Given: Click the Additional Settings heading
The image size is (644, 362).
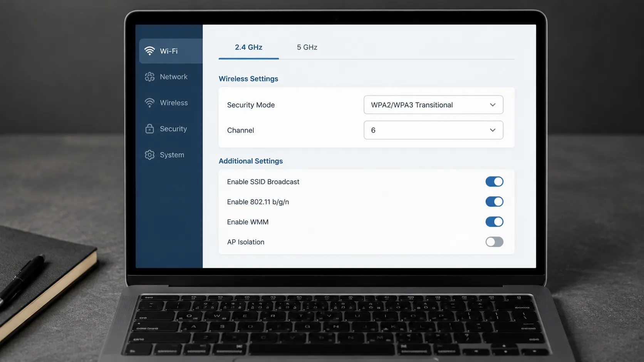Looking at the screenshot, I should pyautogui.click(x=251, y=161).
